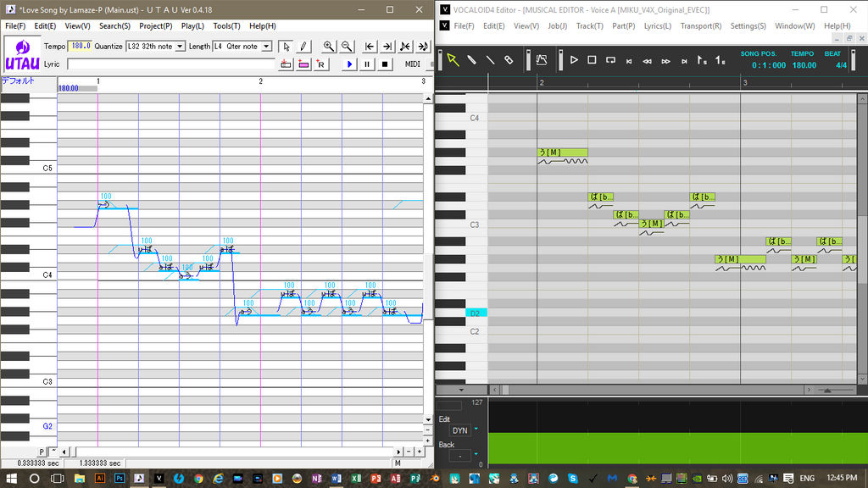
Task: Open Job menu in VOCALOID4
Action: pyautogui.click(x=558, y=26)
